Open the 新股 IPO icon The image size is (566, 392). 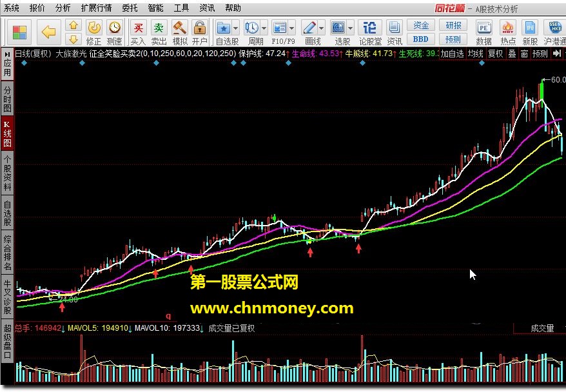coord(530,32)
